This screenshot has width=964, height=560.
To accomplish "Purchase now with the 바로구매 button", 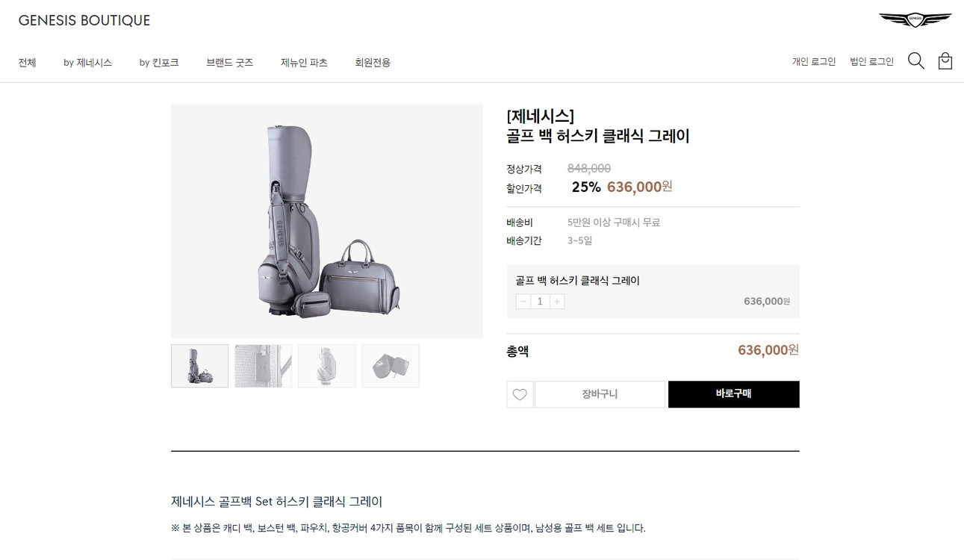I will tap(733, 394).
